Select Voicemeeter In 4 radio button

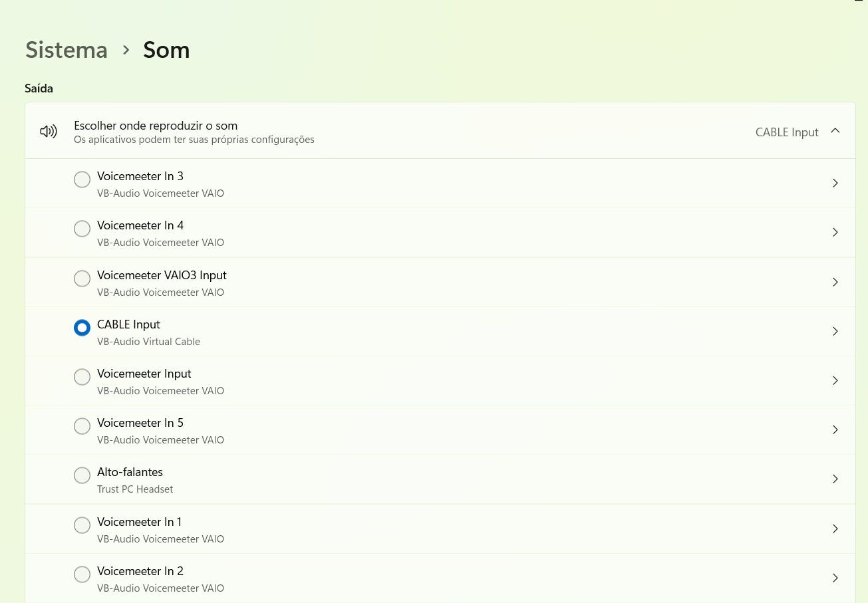pyautogui.click(x=82, y=229)
